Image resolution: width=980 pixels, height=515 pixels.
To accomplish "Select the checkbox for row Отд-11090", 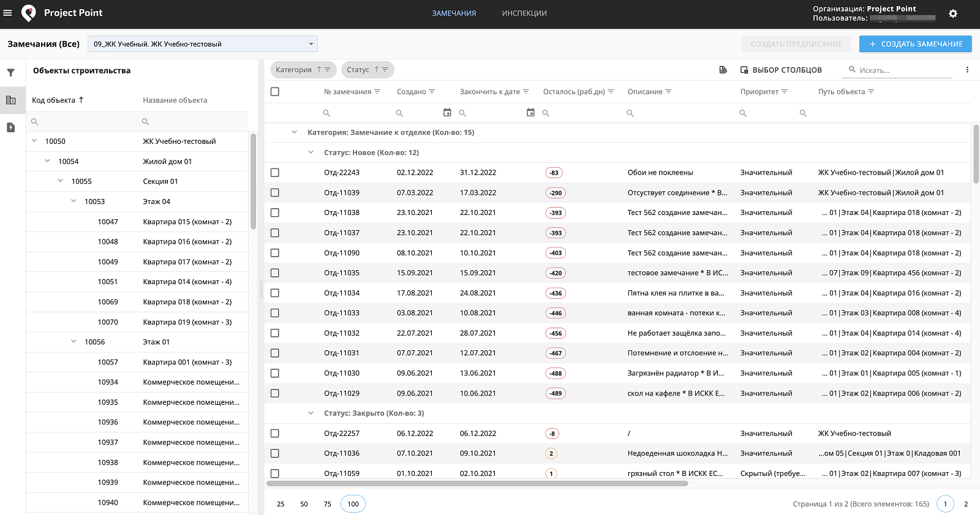I will (275, 253).
